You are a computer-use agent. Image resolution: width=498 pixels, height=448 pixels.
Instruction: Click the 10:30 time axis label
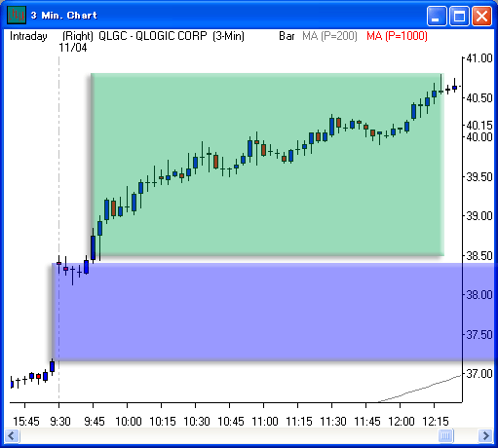[197, 422]
